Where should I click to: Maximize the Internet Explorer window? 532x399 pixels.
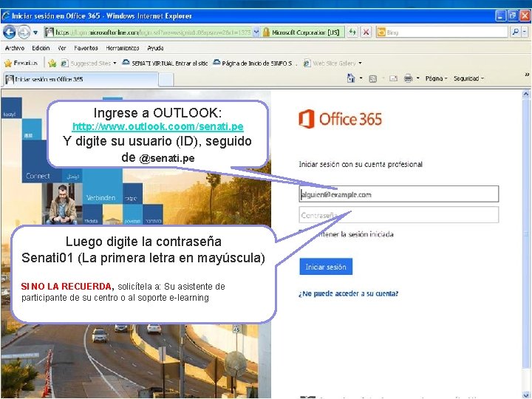513,16
